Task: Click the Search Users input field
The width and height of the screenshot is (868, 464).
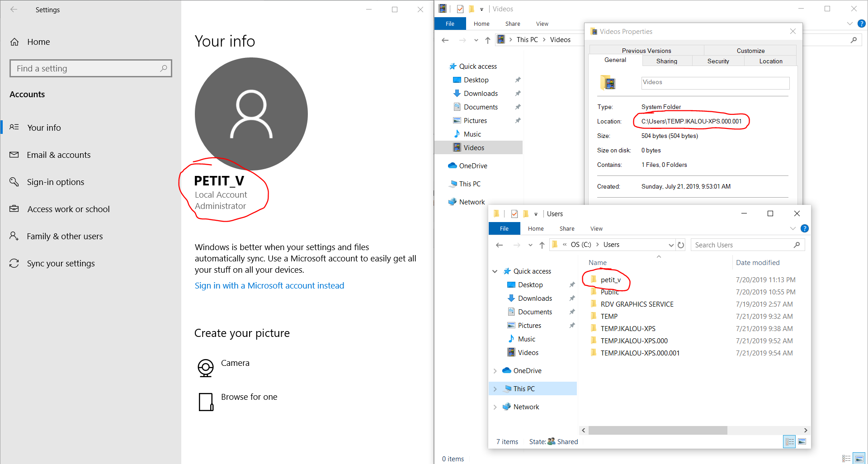Action: [x=748, y=245]
